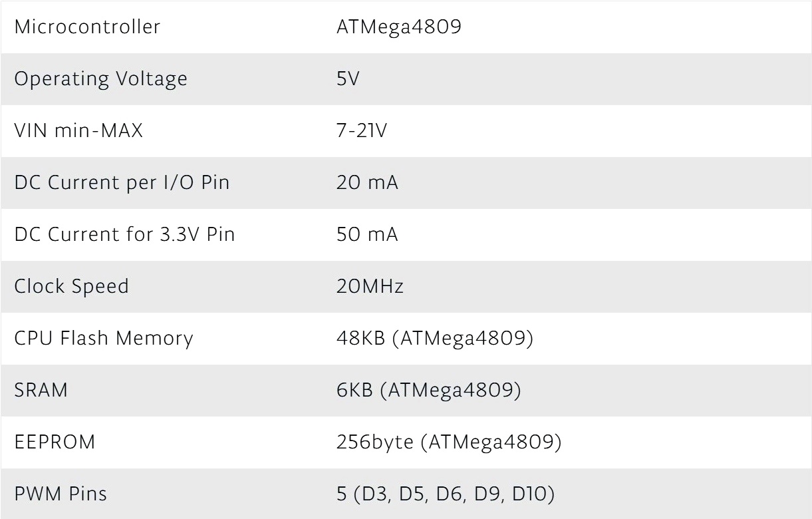Click DC Current for 3.3V Pin label
The width and height of the screenshot is (812, 519).
[124, 235]
